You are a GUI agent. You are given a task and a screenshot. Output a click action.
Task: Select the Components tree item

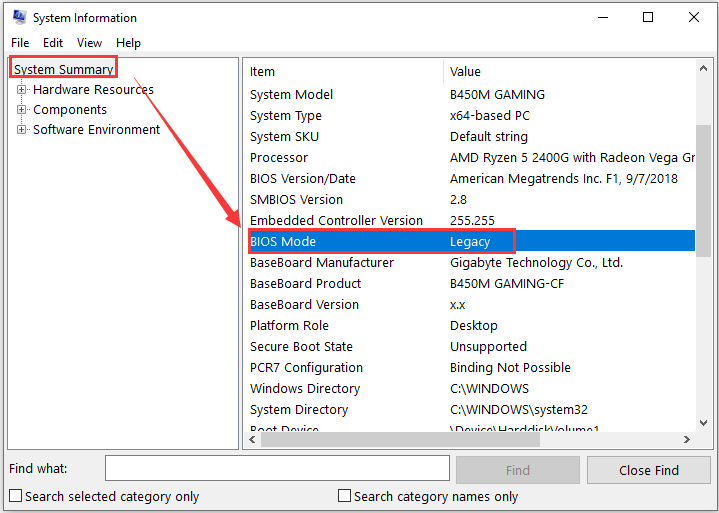click(70, 110)
